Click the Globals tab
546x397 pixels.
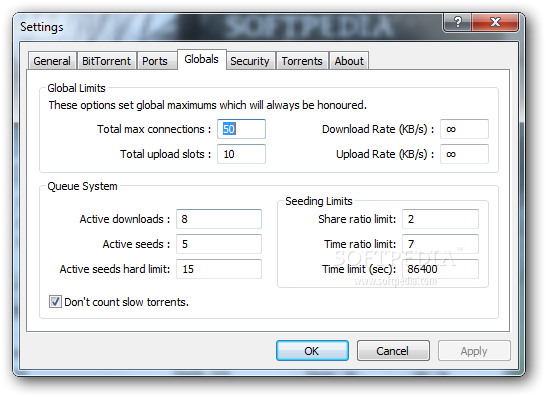click(x=202, y=59)
